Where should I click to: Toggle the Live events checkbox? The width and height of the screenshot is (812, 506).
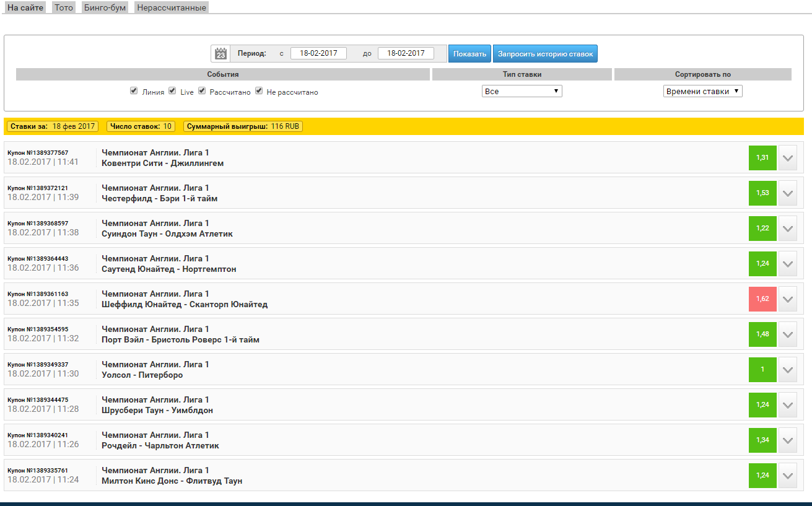[172, 90]
